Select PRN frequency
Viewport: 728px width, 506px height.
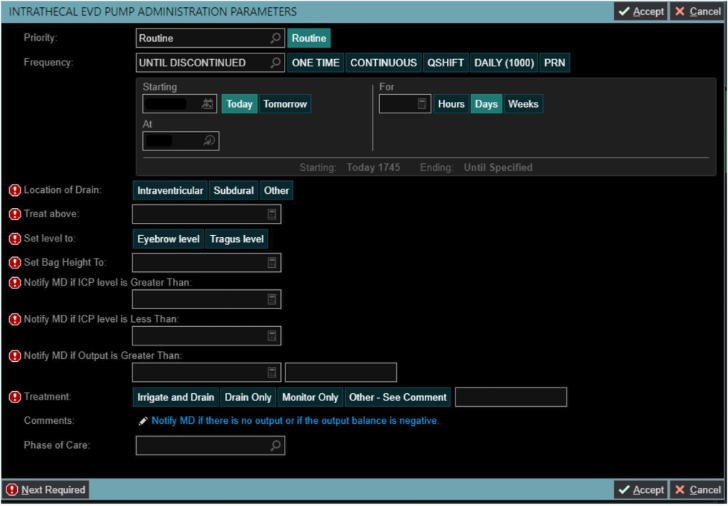pyautogui.click(x=554, y=63)
